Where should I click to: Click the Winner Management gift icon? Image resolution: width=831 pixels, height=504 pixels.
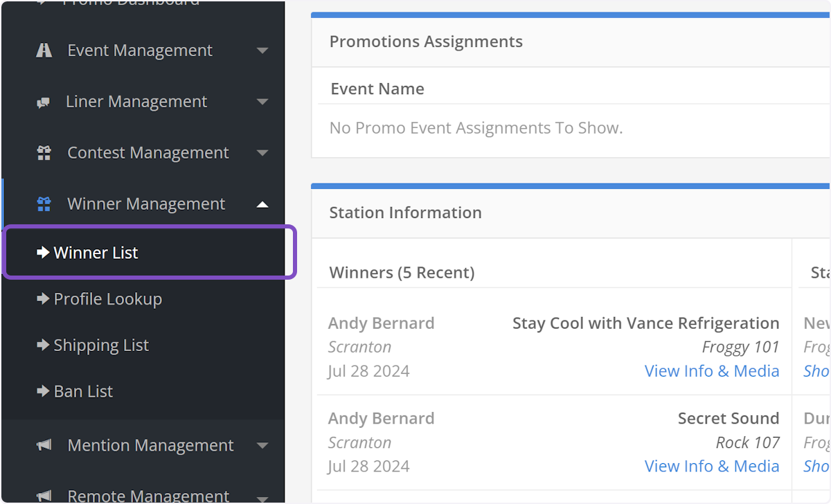coord(44,204)
